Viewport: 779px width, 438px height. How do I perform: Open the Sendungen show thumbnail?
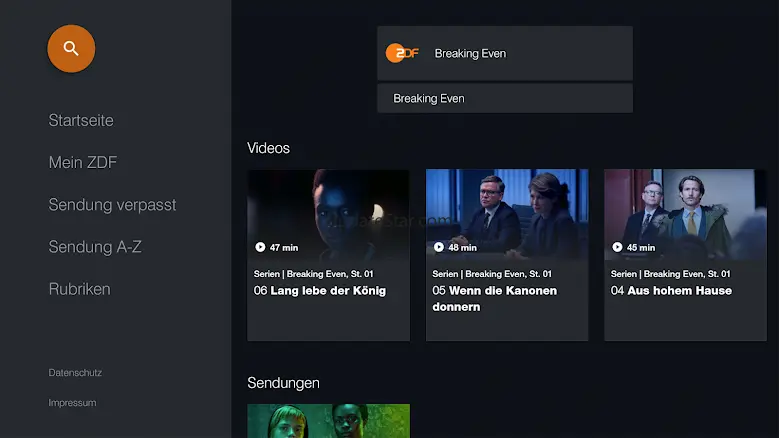328,421
